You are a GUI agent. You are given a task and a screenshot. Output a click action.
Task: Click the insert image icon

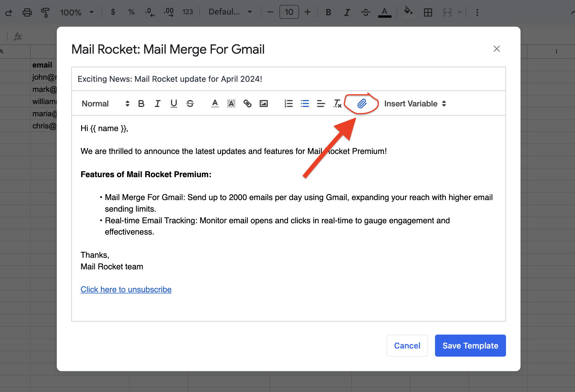pos(263,104)
